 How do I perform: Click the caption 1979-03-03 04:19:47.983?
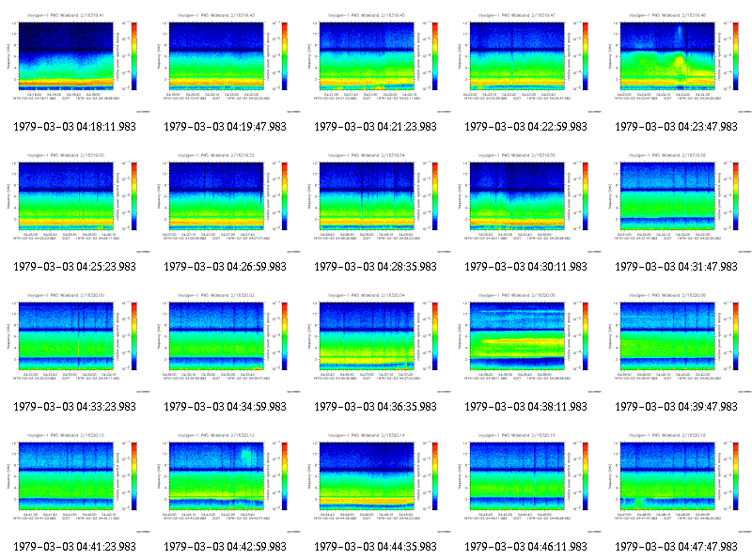(x=225, y=127)
